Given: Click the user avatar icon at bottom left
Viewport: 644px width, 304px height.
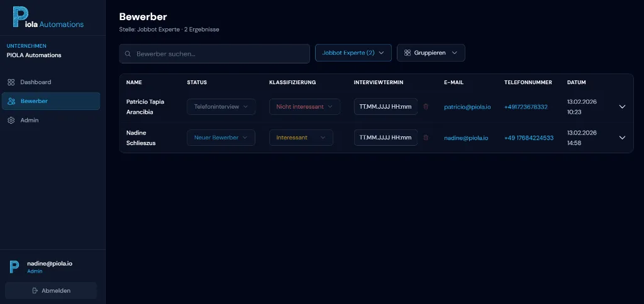Looking at the screenshot, I should tap(14, 267).
